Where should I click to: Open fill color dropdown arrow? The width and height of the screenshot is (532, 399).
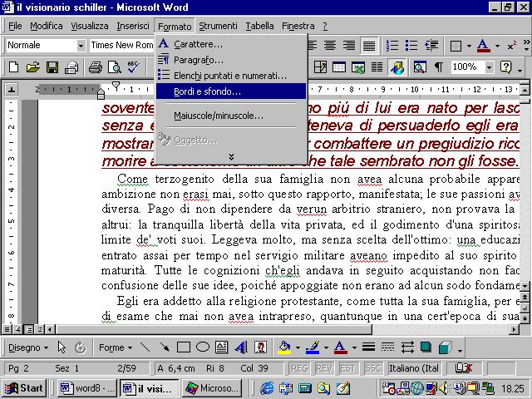[298, 347]
